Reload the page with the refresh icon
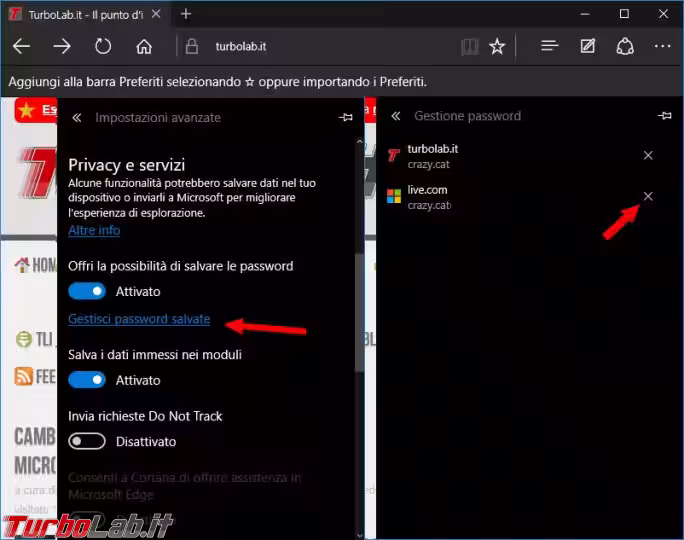The image size is (684, 540). point(103,46)
